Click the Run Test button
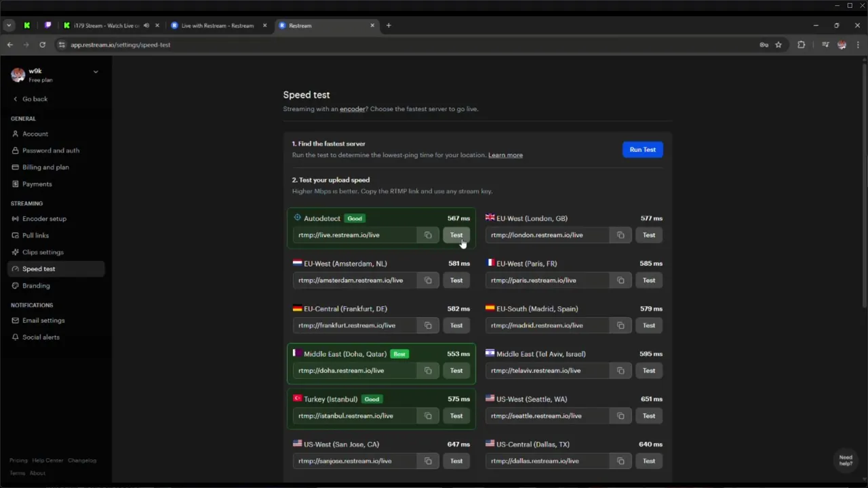This screenshot has height=488, width=868. click(642, 150)
